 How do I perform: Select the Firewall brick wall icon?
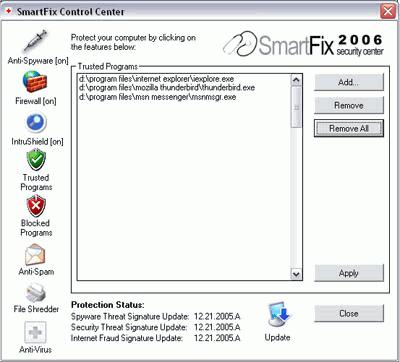pyautogui.click(x=35, y=82)
